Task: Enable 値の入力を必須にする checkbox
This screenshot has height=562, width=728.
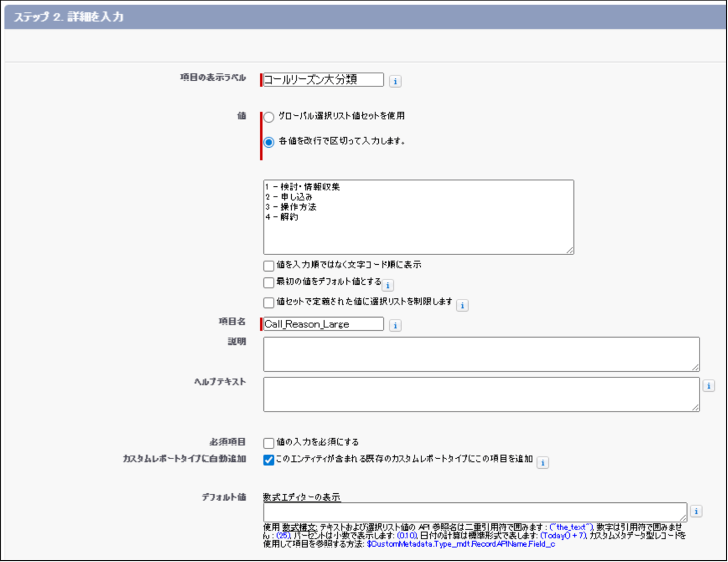Action: (x=269, y=443)
